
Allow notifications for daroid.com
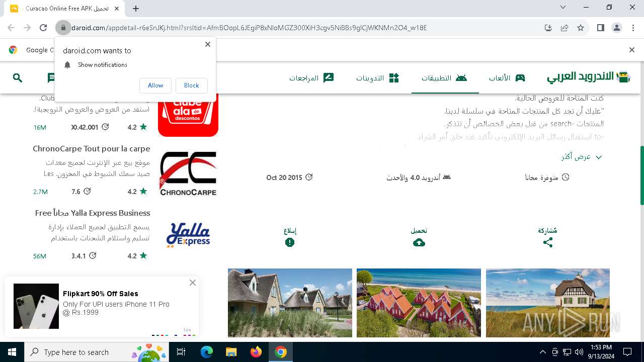(155, 85)
